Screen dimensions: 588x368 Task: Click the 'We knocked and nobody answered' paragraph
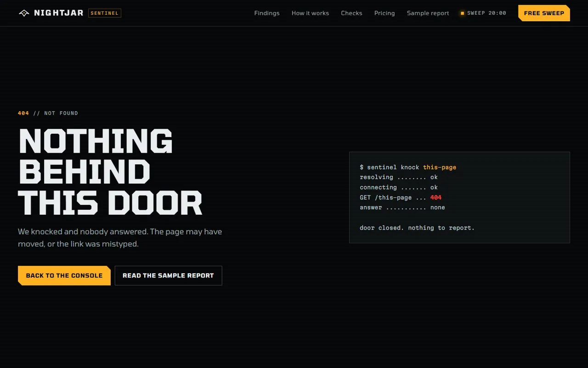[x=120, y=238]
